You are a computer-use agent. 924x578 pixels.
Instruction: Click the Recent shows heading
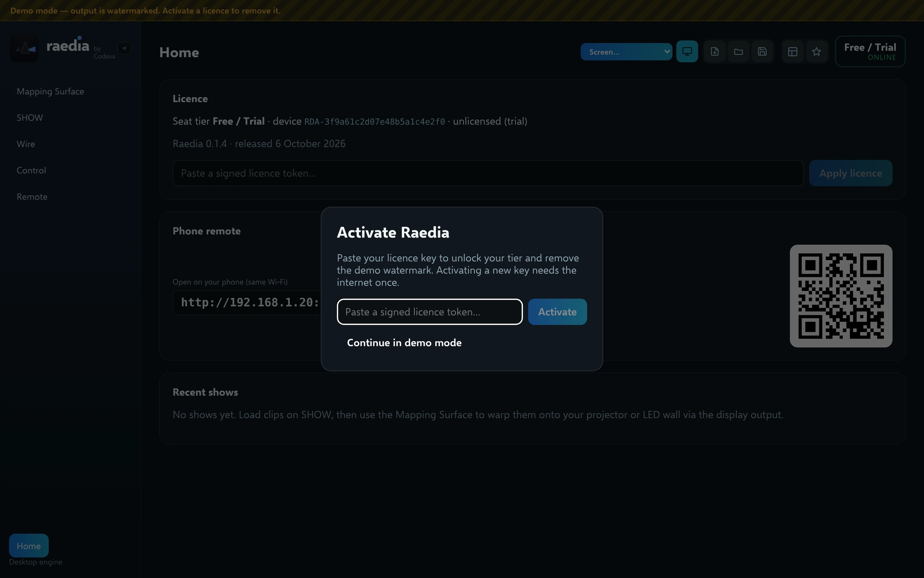tap(205, 392)
